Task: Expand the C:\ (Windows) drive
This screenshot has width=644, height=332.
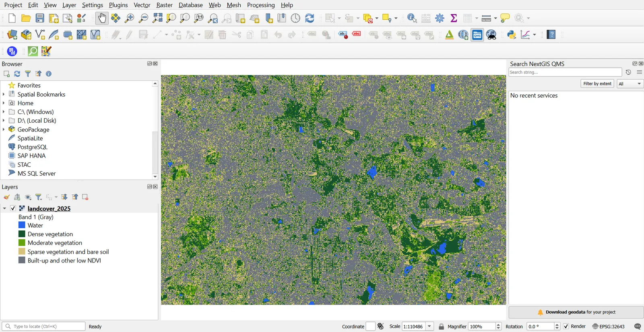Action: click(4, 112)
